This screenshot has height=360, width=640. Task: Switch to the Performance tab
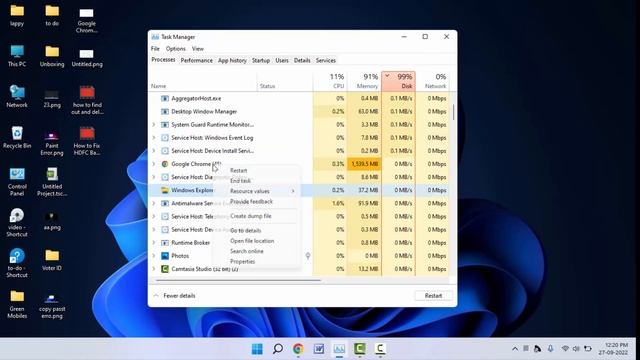coord(197,60)
